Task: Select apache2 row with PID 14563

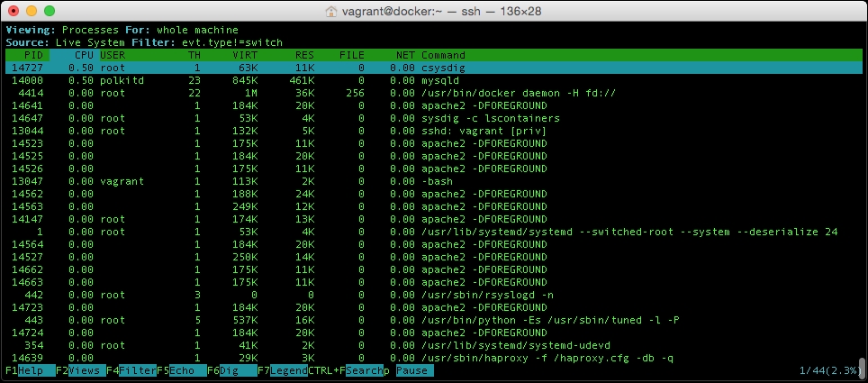Action: [434, 206]
